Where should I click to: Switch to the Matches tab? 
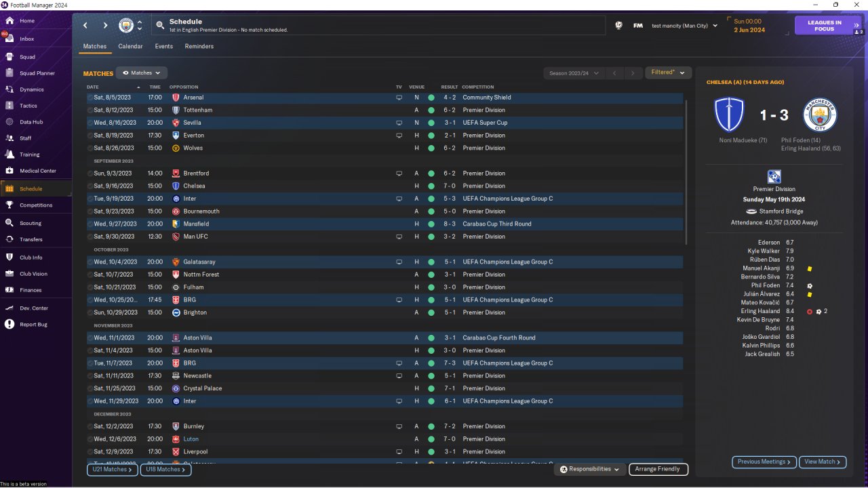point(95,46)
